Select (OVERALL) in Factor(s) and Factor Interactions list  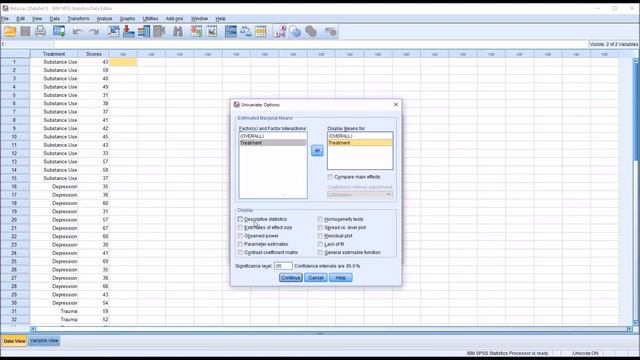coord(273,136)
